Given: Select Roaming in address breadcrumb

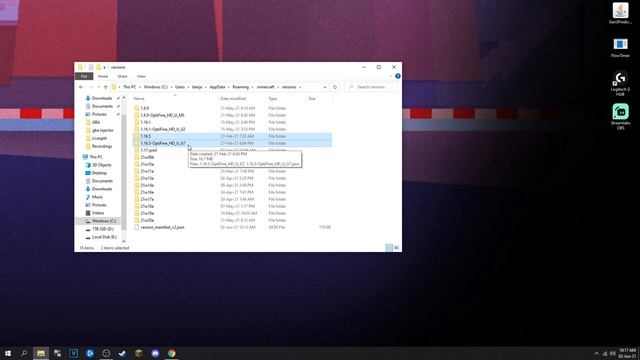Looking at the screenshot, I should (x=240, y=87).
